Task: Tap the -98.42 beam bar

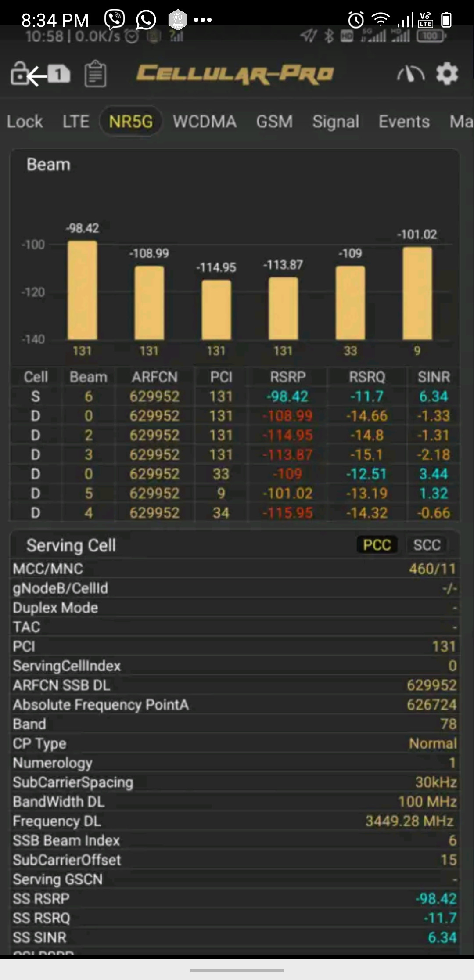Action: 82,290
